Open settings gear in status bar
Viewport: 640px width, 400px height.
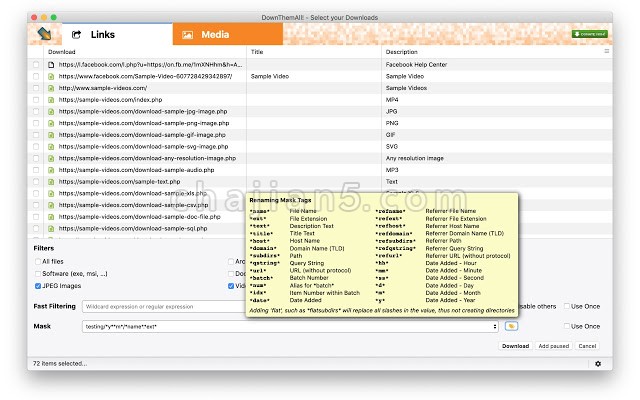pos(598,364)
